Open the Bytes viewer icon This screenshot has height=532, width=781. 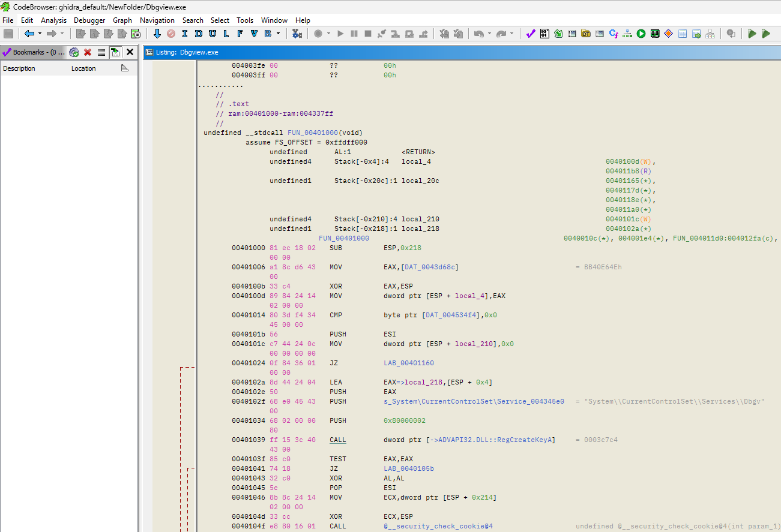(x=544, y=34)
